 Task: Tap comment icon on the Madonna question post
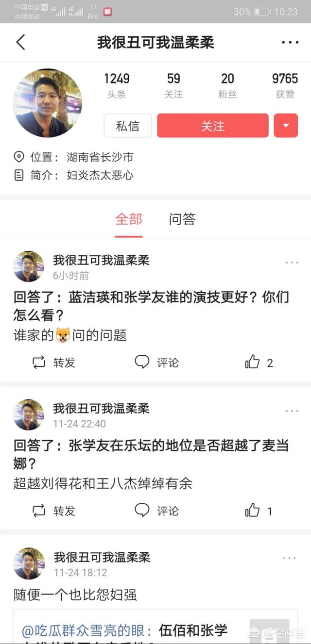[x=142, y=511]
